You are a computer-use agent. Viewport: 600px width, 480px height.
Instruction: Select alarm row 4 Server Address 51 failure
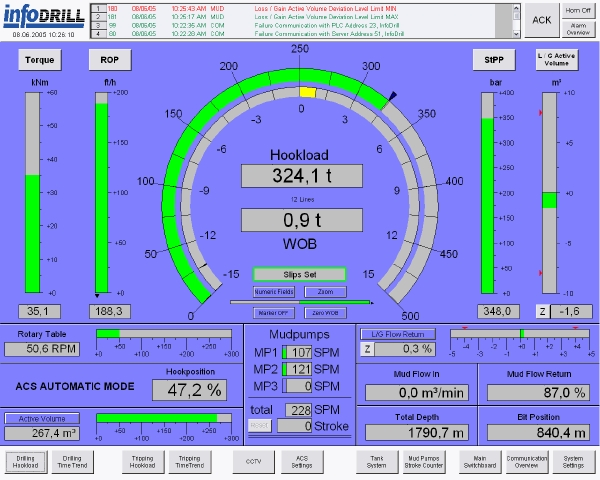pyautogui.click(x=293, y=34)
